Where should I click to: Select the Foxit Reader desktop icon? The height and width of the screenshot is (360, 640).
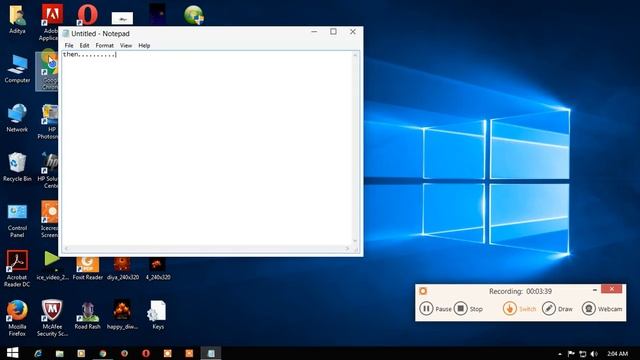[x=87, y=269]
